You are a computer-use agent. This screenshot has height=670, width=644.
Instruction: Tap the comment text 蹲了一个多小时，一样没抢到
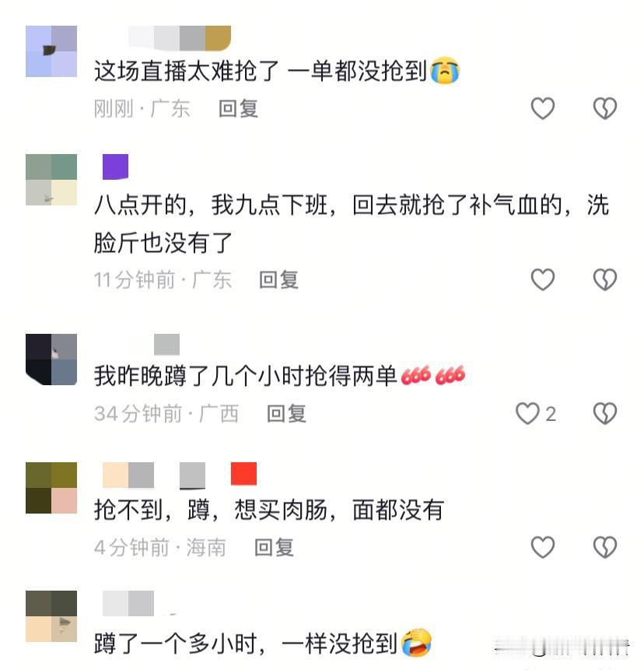coord(263,643)
